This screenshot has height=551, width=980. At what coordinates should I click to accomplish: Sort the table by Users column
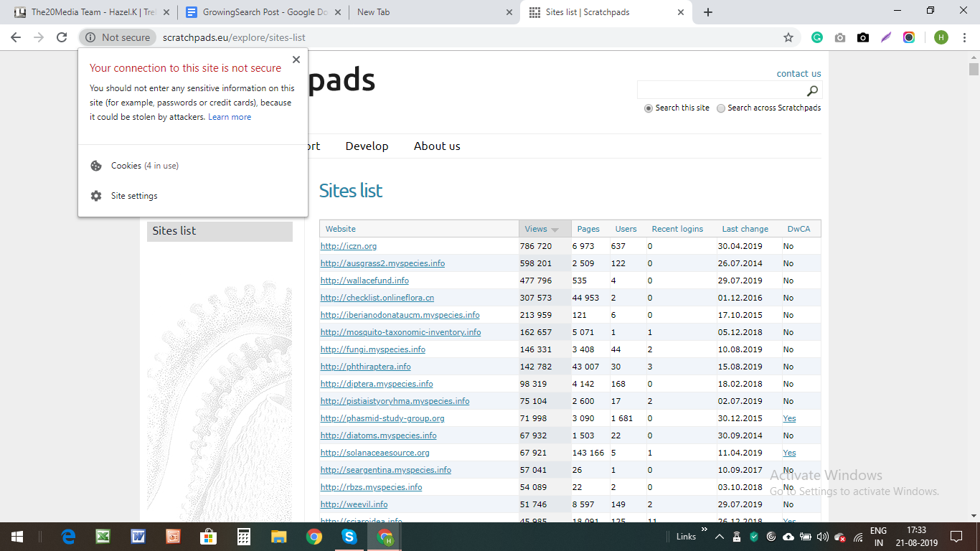pos(626,229)
